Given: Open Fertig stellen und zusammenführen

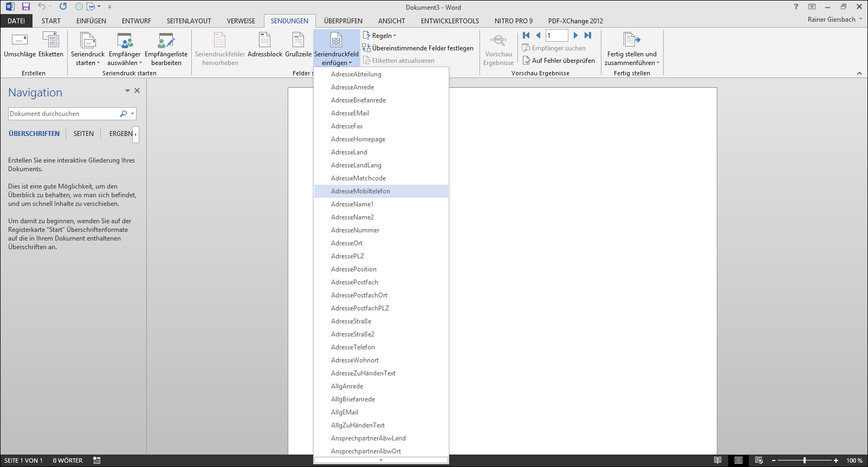Looking at the screenshot, I should pos(632,49).
